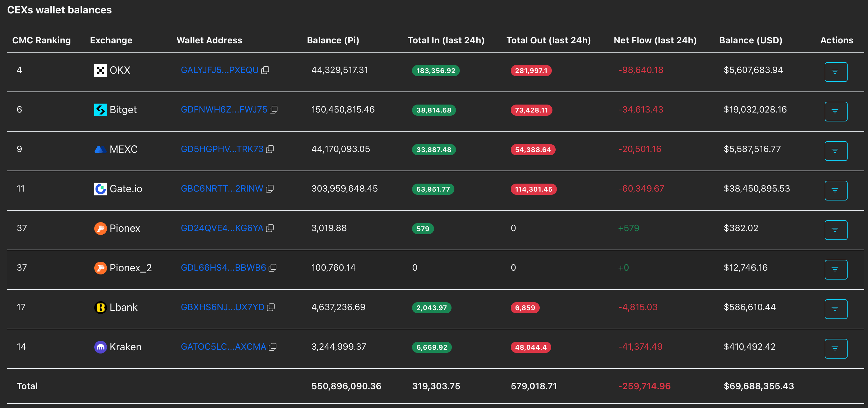Click the red 48,044.4 badge for Kraken
Image resolution: width=868 pixels, height=408 pixels.
(531, 347)
